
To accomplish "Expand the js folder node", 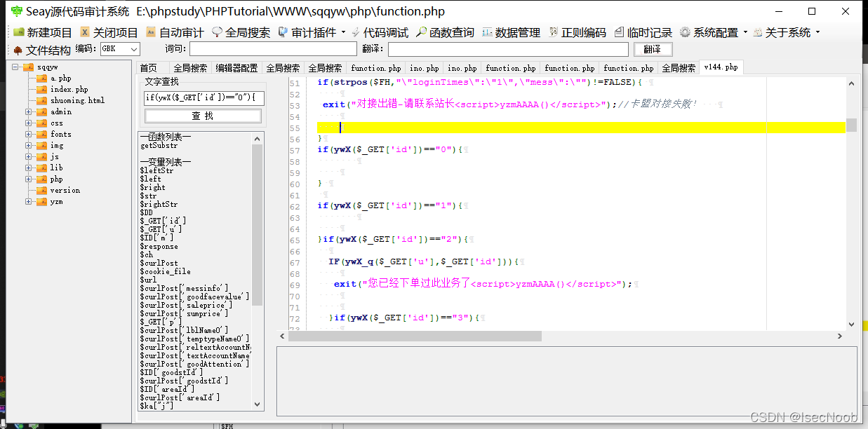I will point(29,157).
